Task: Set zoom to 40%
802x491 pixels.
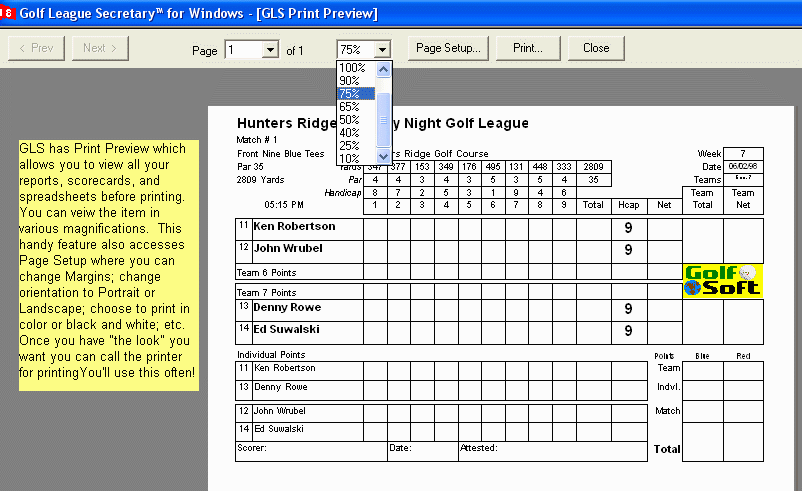Action: (350, 132)
